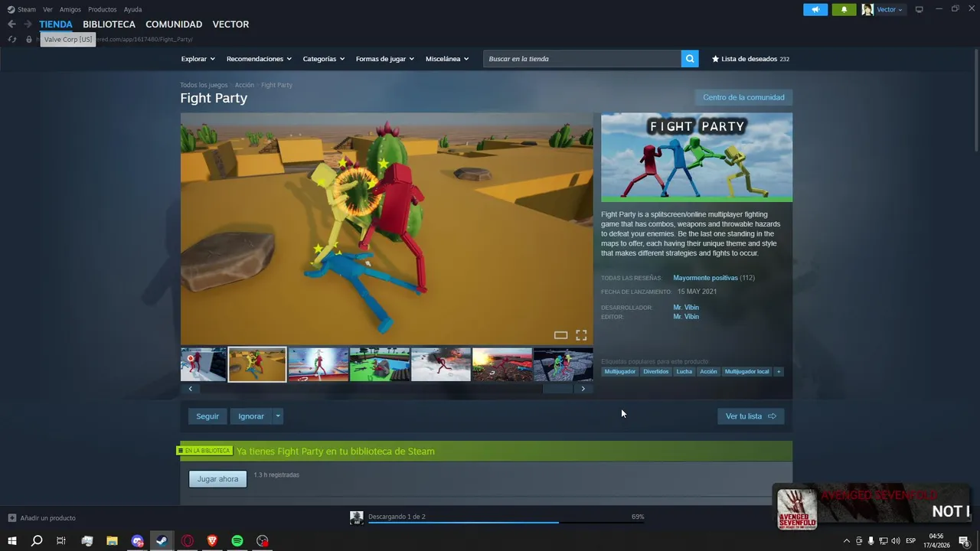Switch to the TIENDA tab
The height and width of the screenshot is (551, 980).
click(56, 24)
